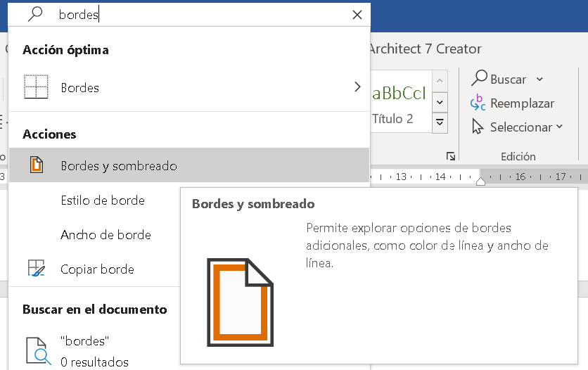Apply the Título 2 style
The width and height of the screenshot is (588, 370).
click(x=400, y=101)
